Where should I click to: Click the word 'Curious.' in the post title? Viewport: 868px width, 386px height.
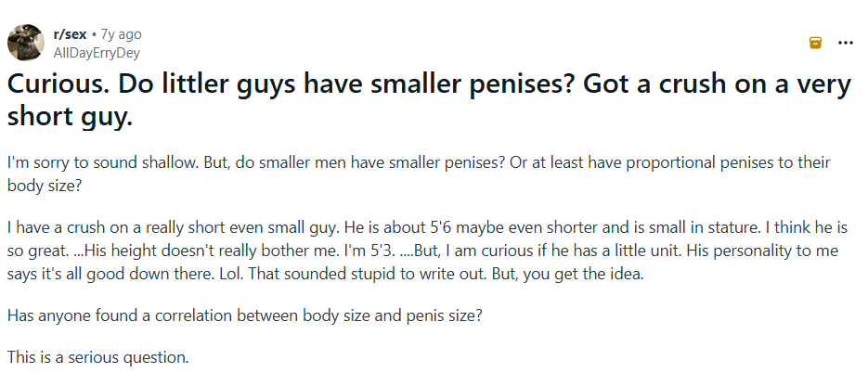53,84
